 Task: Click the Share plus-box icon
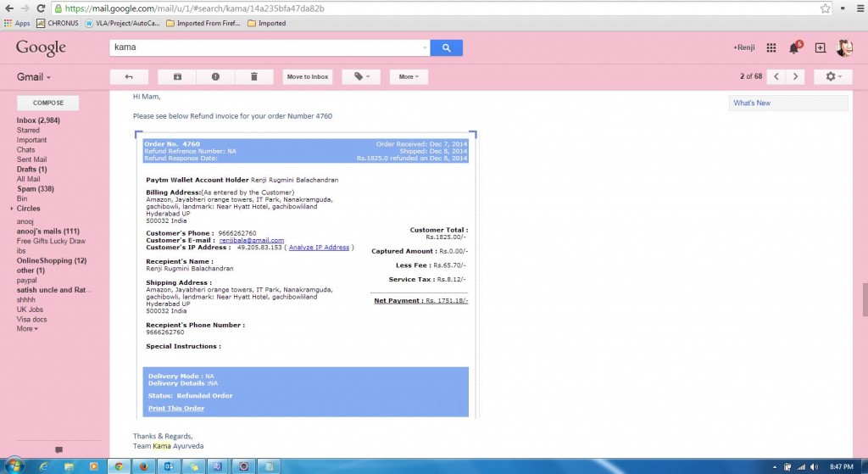click(x=821, y=47)
